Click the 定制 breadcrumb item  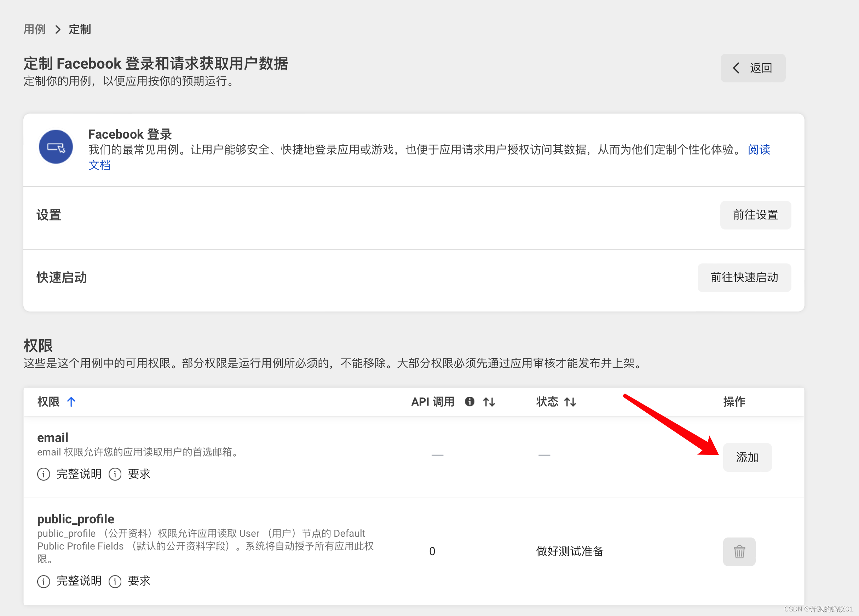[80, 29]
